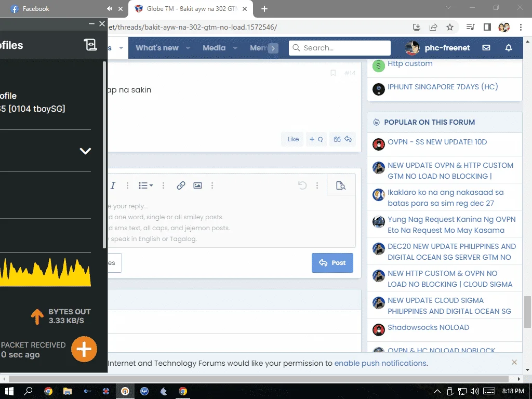
Task: Click the forum Search field
Action: 340,48
